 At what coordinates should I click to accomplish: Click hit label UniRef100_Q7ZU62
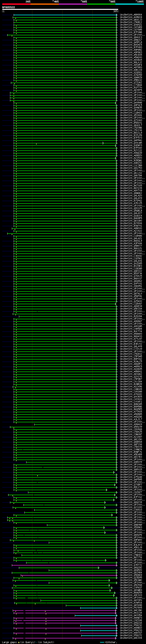(131, 82)
